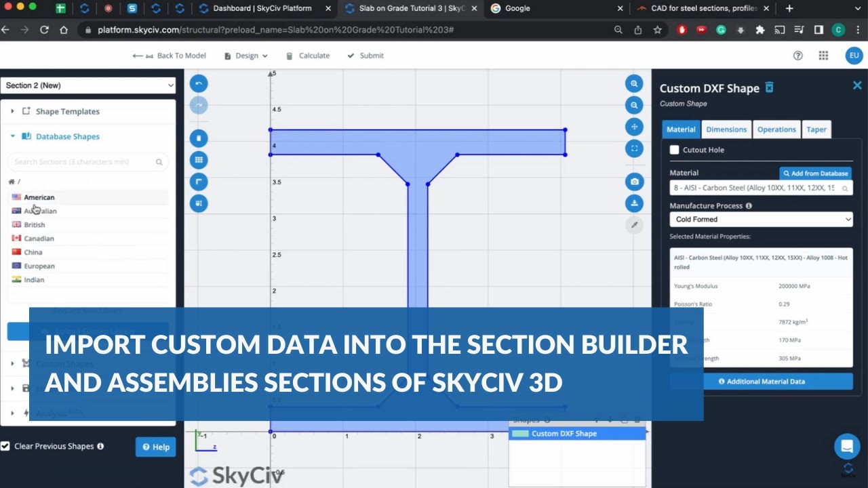Screen dimensions: 868x488
Task: Zoom in on the section canvas
Action: click(x=634, y=84)
